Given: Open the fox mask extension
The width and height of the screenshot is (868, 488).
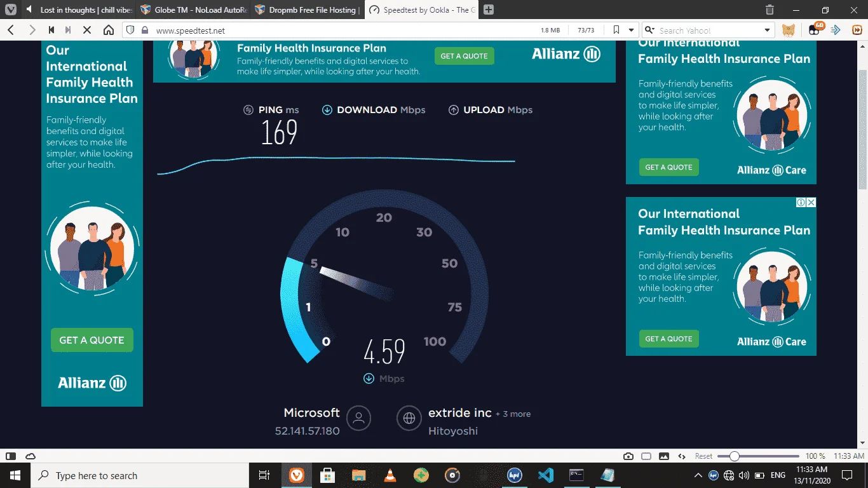Looking at the screenshot, I should pos(789,30).
